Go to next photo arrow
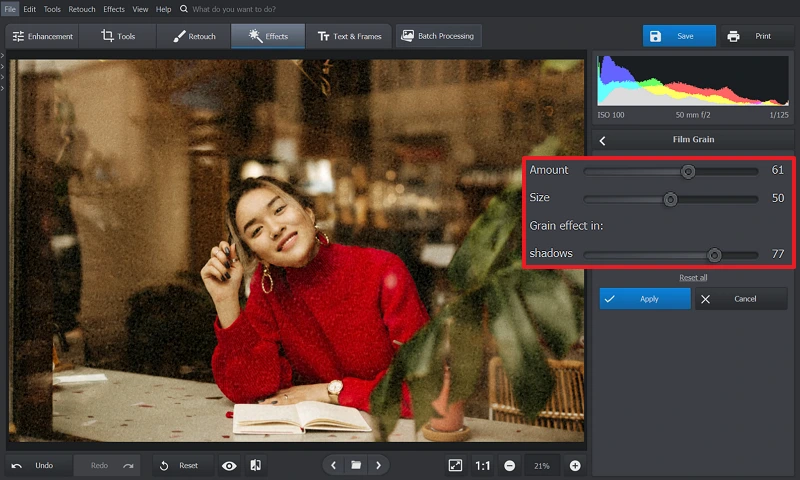 (378, 465)
